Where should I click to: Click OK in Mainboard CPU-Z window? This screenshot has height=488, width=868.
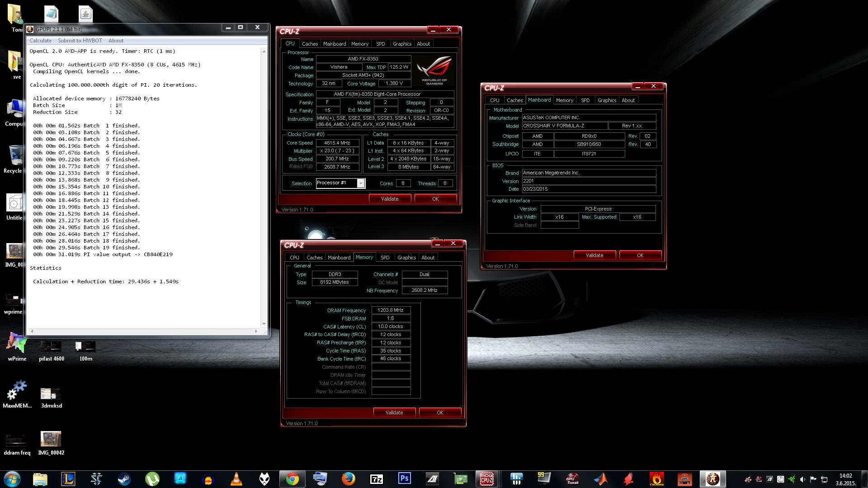pos(640,255)
